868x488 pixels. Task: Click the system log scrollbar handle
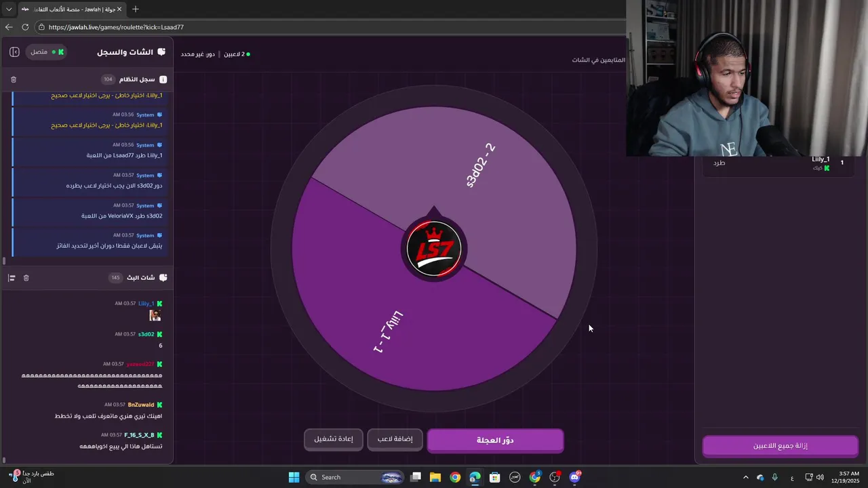click(4, 260)
